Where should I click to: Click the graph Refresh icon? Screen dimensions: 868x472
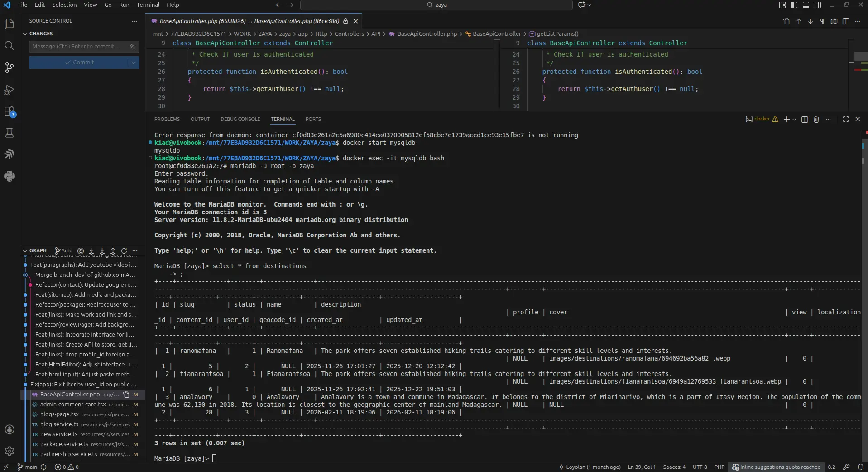(x=124, y=250)
